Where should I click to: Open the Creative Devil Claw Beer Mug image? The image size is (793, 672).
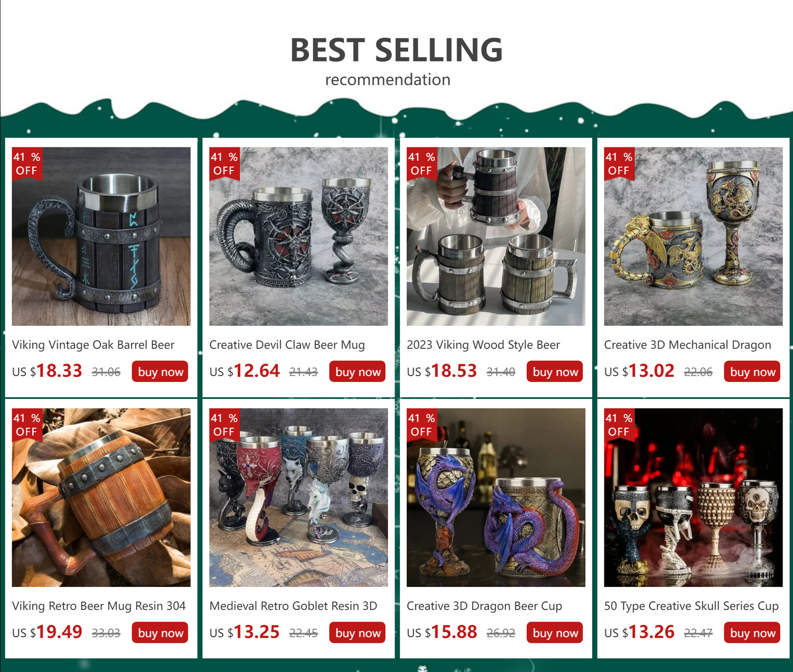point(299,236)
